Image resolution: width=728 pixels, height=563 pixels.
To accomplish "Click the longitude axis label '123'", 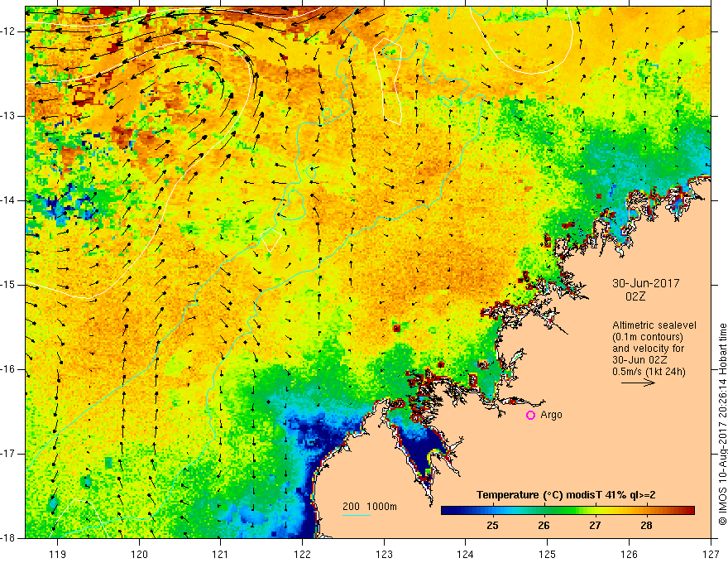I will (384, 554).
